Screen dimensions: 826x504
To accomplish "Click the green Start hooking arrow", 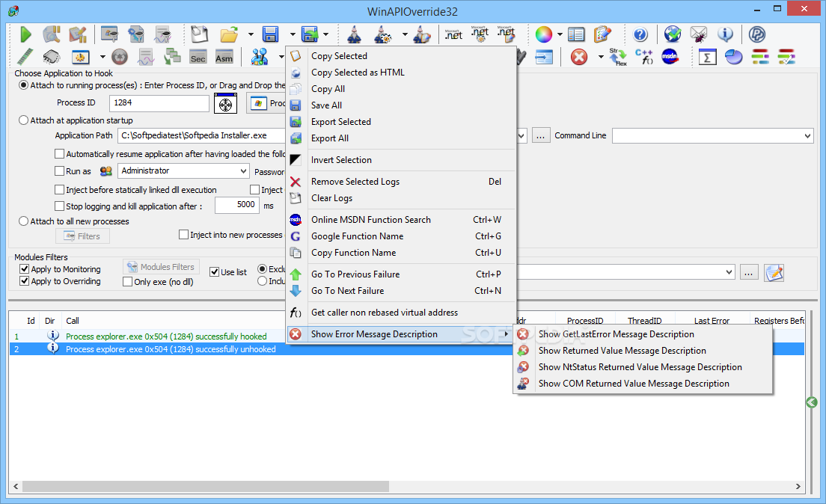I will point(25,34).
